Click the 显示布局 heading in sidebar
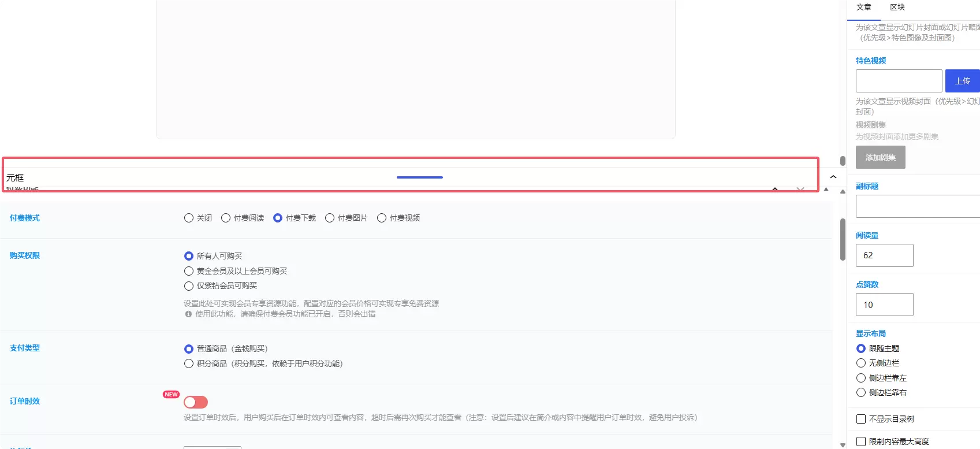The image size is (980, 449). pyautogui.click(x=871, y=333)
